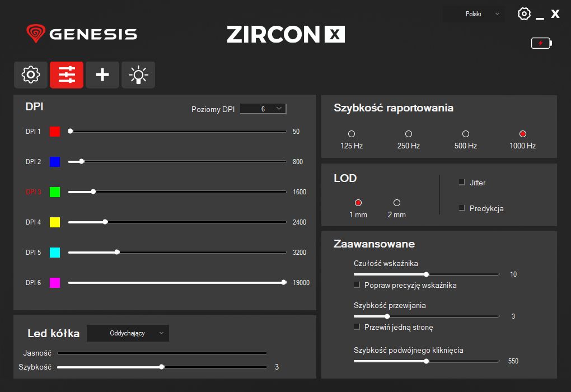Open the general settings gear tab
Viewport: 571px width, 392px height.
point(31,75)
